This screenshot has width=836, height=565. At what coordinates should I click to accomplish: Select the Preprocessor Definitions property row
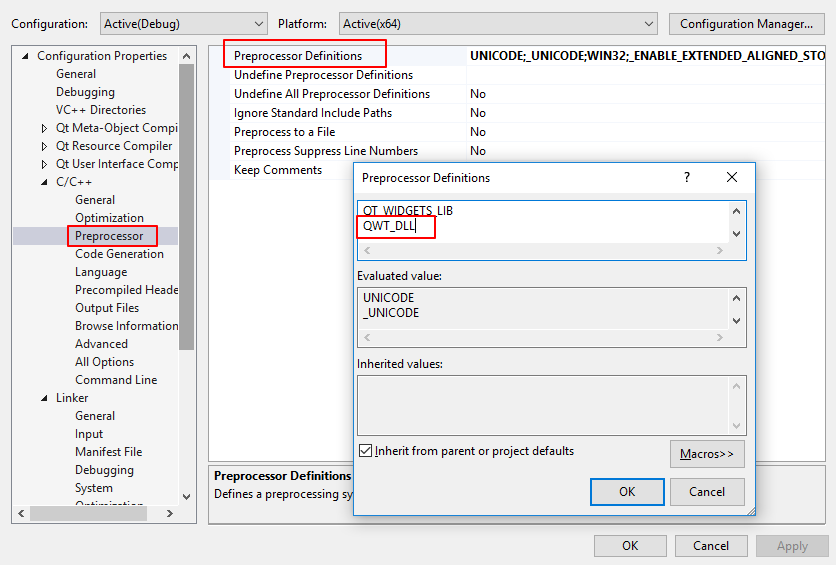coord(298,56)
